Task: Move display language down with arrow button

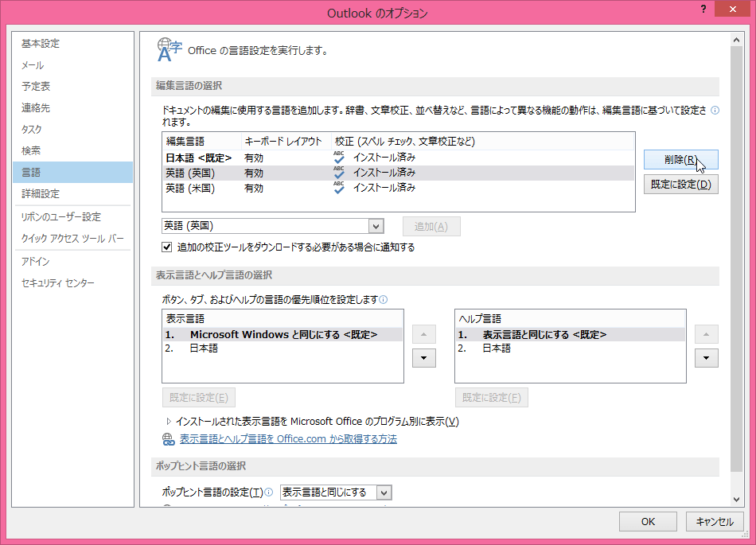Action: click(424, 358)
